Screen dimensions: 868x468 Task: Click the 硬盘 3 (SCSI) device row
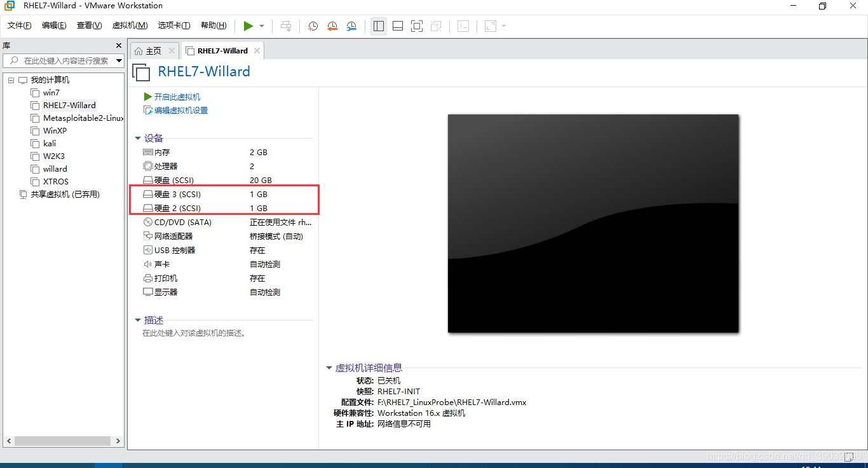tap(227, 195)
